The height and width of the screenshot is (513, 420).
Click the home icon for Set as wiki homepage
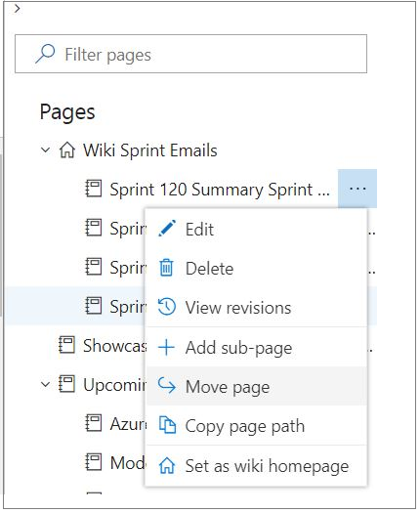(167, 465)
